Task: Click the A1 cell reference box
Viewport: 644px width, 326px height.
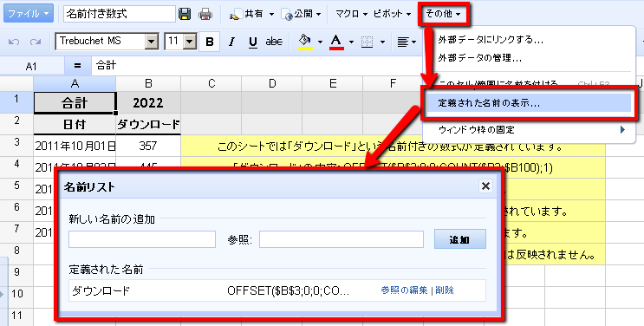Action: (x=31, y=66)
